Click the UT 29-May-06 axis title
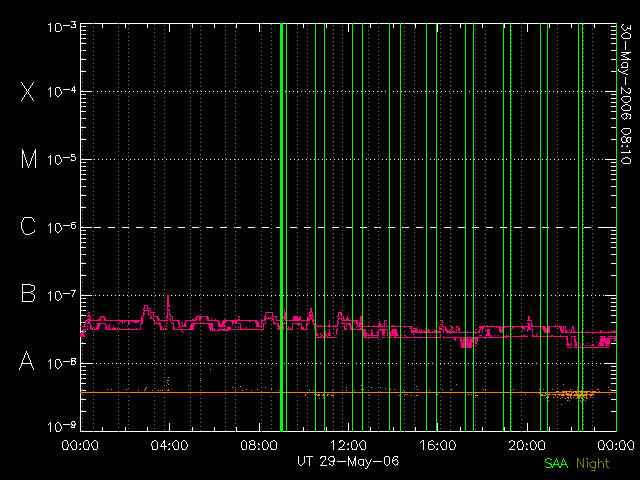 tap(348, 461)
